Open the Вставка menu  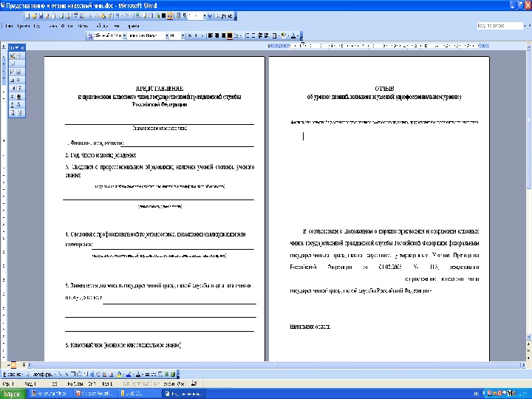[53, 26]
